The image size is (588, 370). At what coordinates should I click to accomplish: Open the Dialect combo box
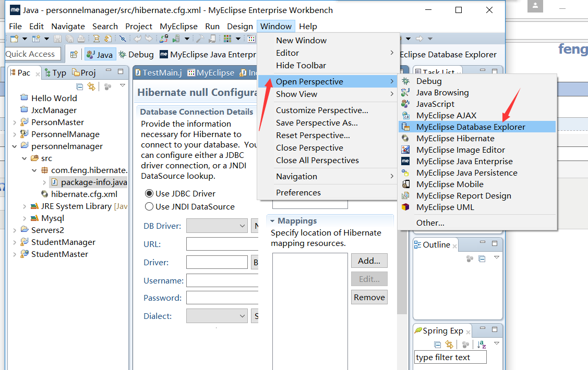pos(217,316)
